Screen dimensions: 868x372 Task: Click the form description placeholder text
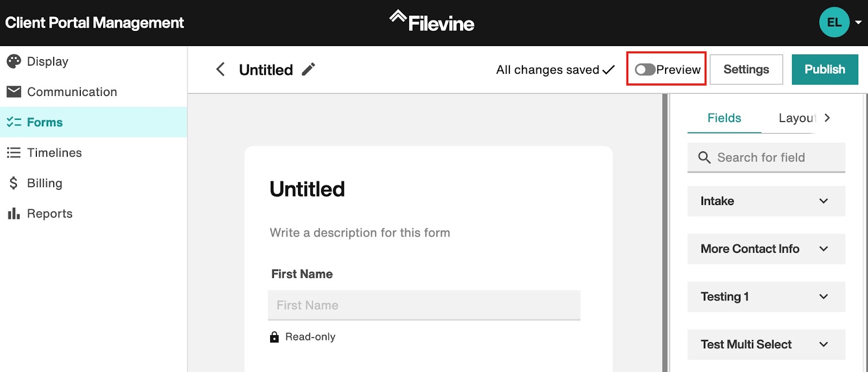[360, 233]
